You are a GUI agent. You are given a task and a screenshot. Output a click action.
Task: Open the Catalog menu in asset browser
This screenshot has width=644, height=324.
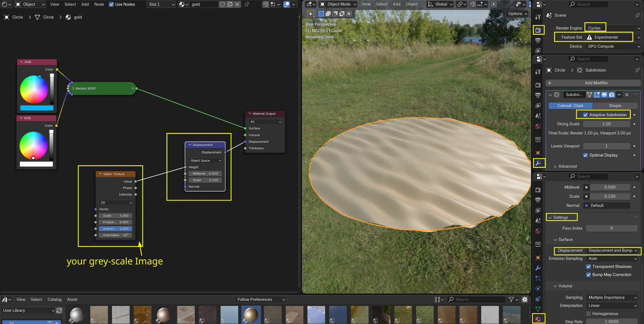pos(54,299)
